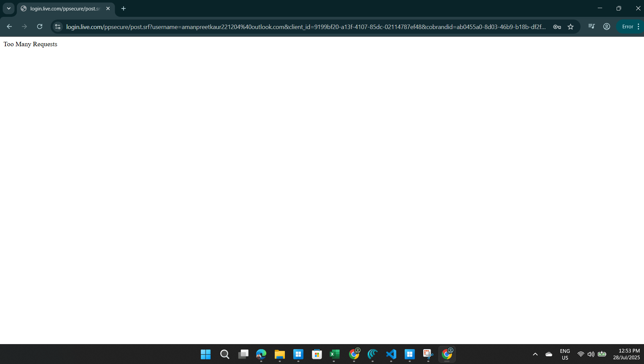Reload the current page

coord(39,27)
